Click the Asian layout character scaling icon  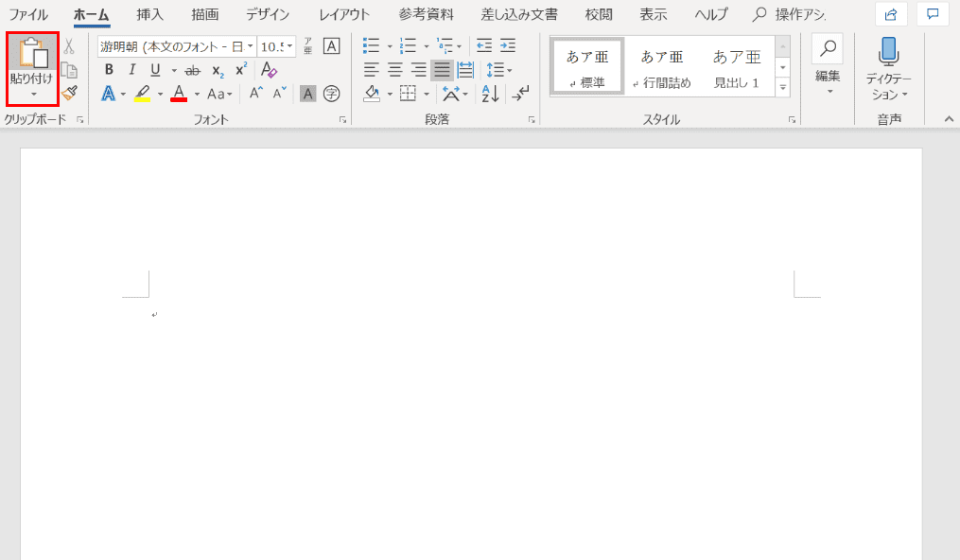(x=451, y=94)
